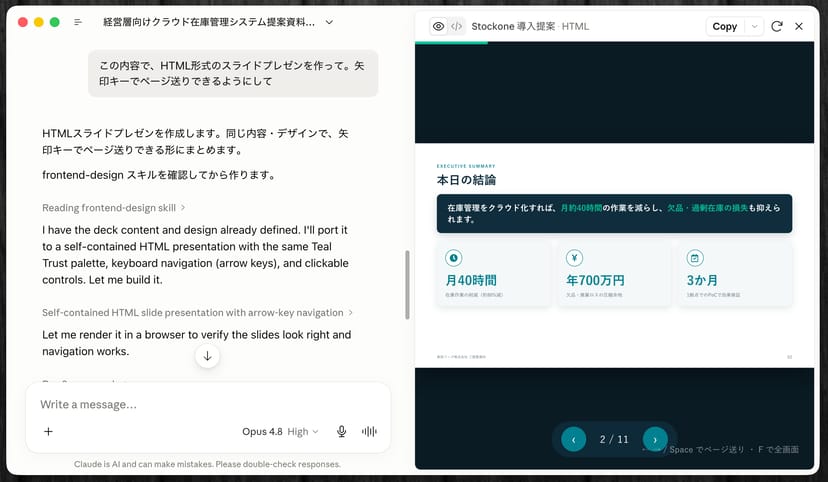The height and width of the screenshot is (482, 828).
Task: Switch to code view of artifact
Action: click(x=456, y=26)
